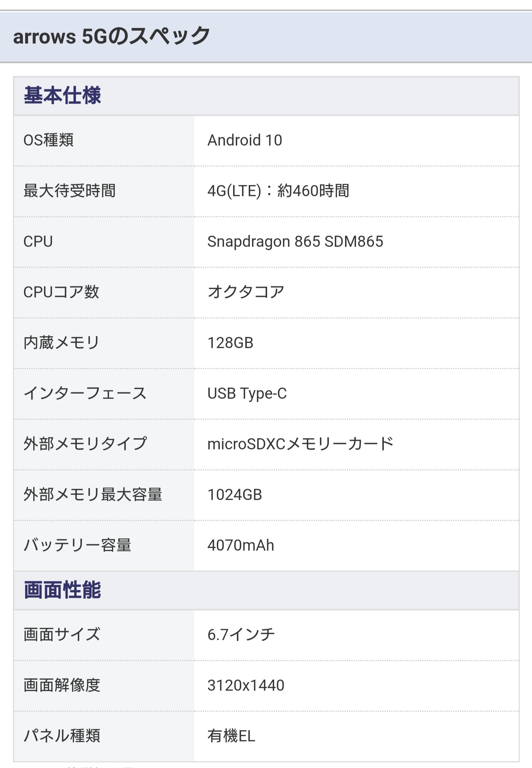The width and height of the screenshot is (532, 768).
Task: Tap the 最大待受時間 label
Action: pos(69,191)
